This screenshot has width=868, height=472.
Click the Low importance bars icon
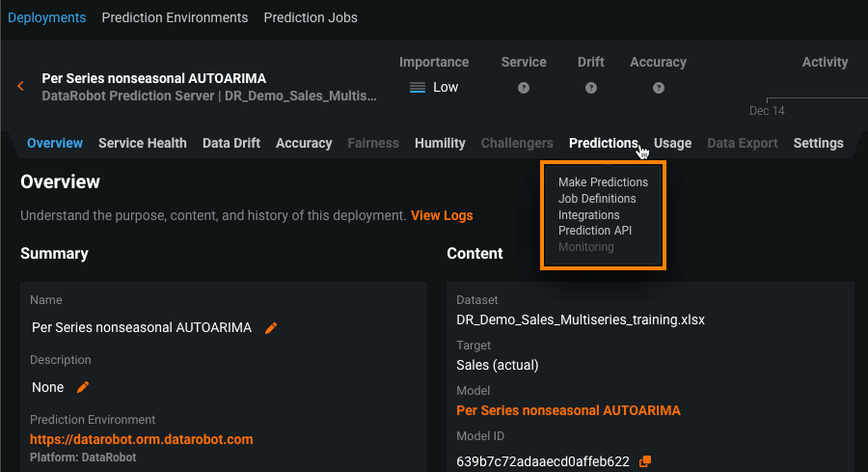point(418,88)
